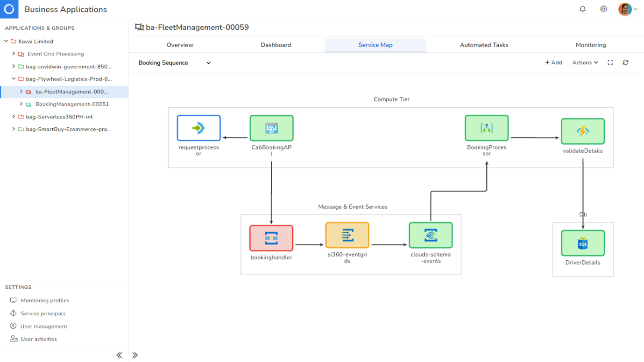
Task: Click the Service principals icon
Action: tap(14, 313)
